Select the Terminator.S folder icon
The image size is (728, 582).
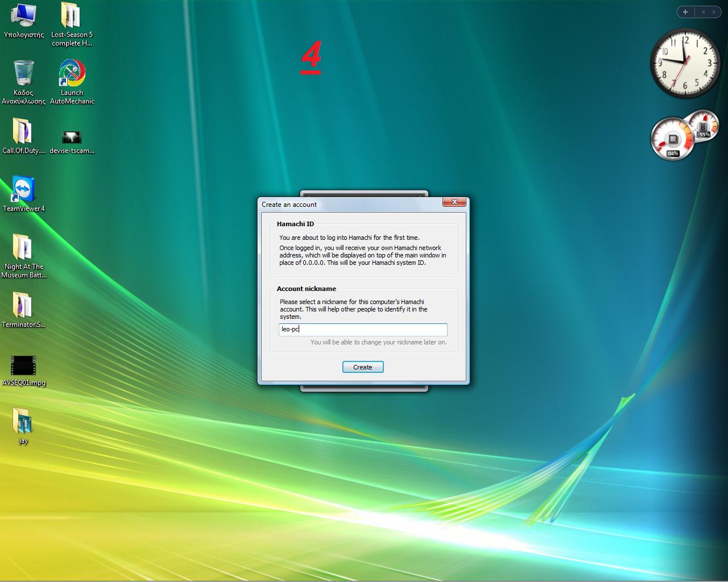click(x=23, y=310)
